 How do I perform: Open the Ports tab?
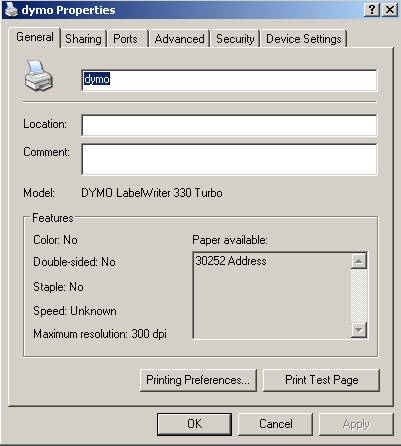[125, 39]
